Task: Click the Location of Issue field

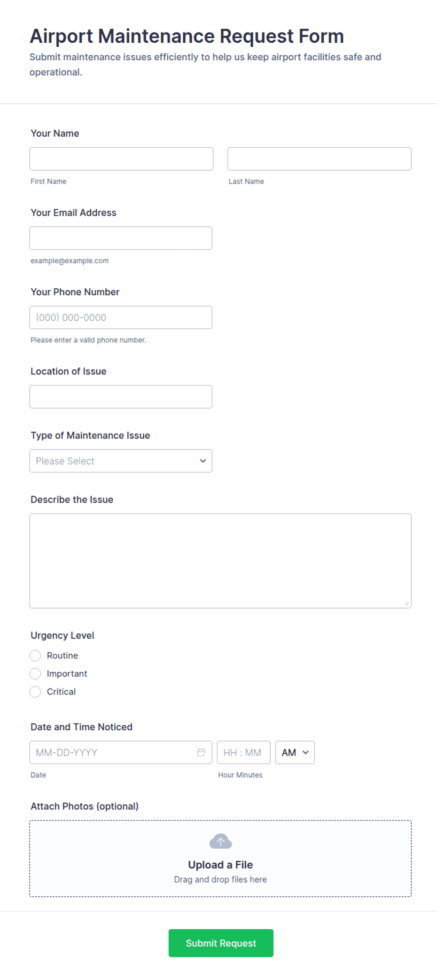Action: point(121,397)
